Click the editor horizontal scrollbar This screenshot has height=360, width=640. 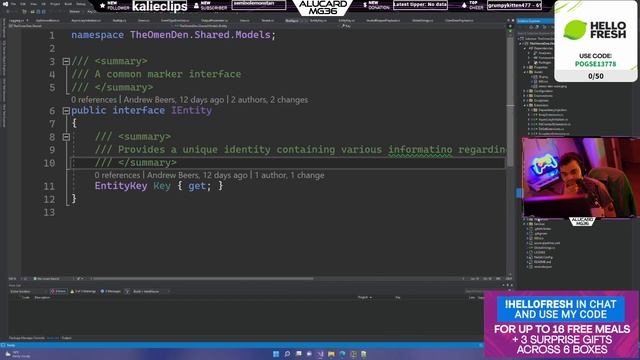point(204,279)
